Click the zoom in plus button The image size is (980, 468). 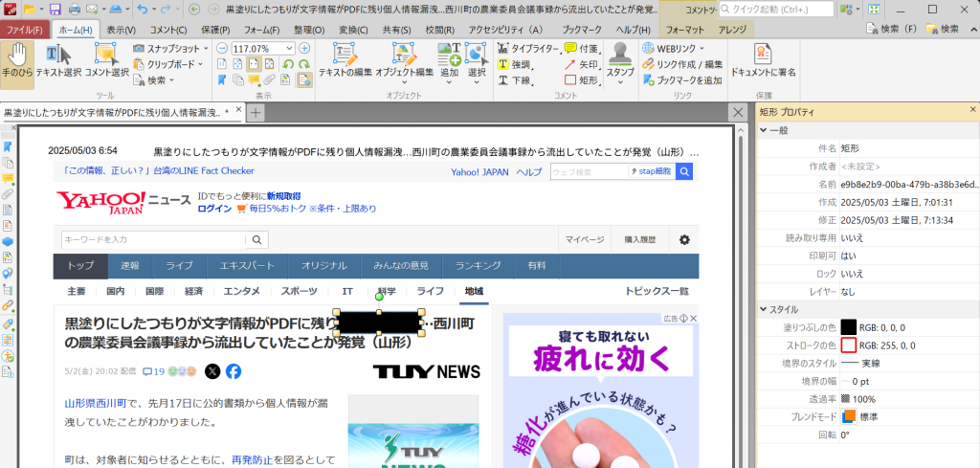[x=305, y=48]
